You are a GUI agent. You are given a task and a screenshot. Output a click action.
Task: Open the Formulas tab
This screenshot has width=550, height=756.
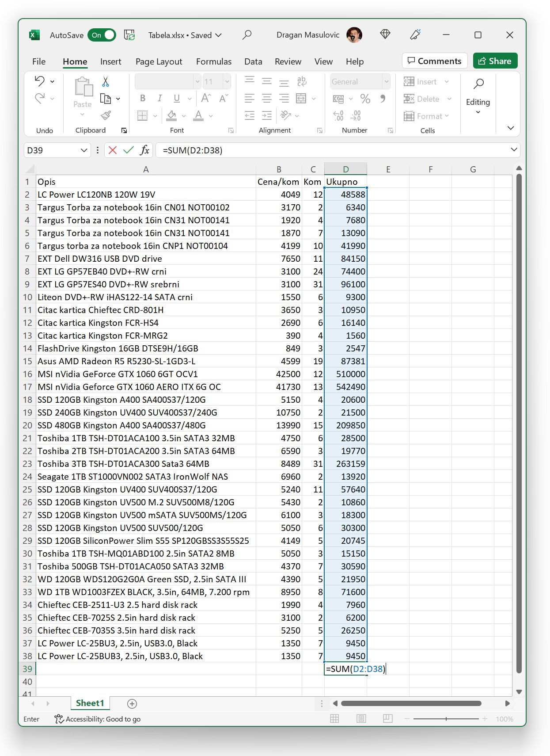click(214, 61)
